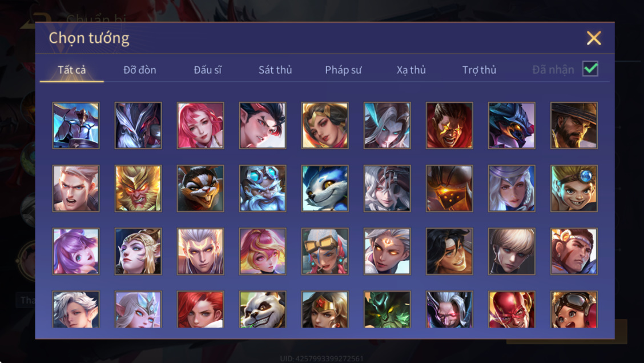The height and width of the screenshot is (363, 644).
Task: Select the monkey king golden hero
Action: click(x=138, y=188)
